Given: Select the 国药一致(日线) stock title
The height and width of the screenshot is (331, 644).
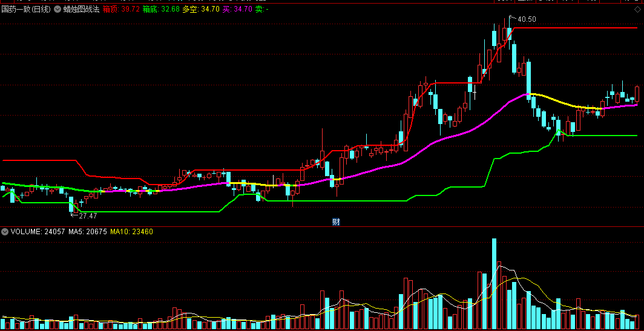Looking at the screenshot, I should click(26, 10).
